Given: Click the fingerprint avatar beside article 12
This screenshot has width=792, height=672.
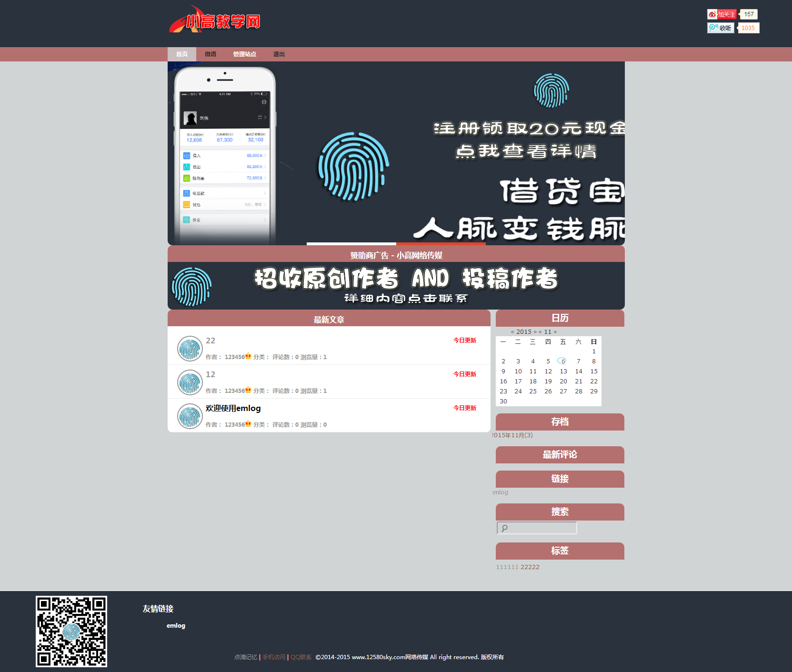Looking at the screenshot, I should coord(190,382).
